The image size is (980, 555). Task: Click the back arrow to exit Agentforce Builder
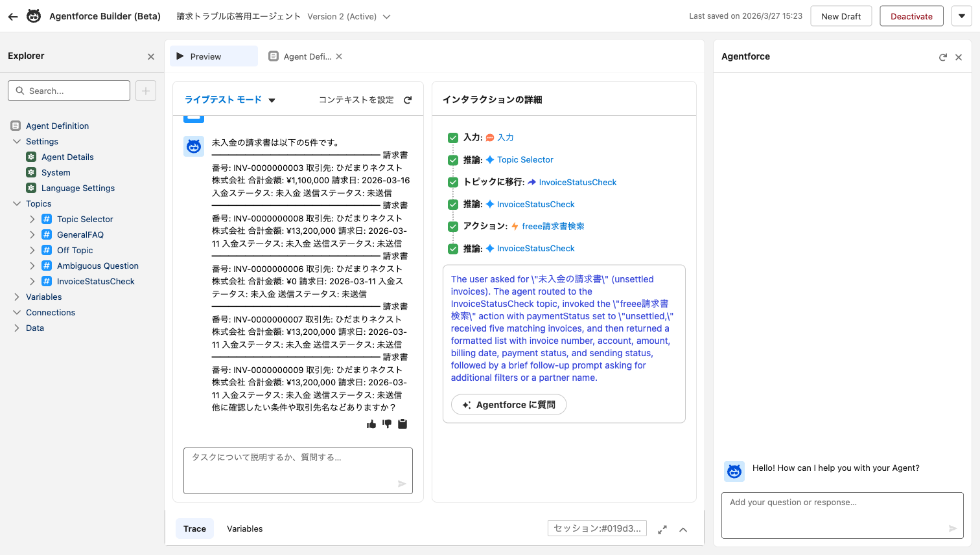point(12,16)
